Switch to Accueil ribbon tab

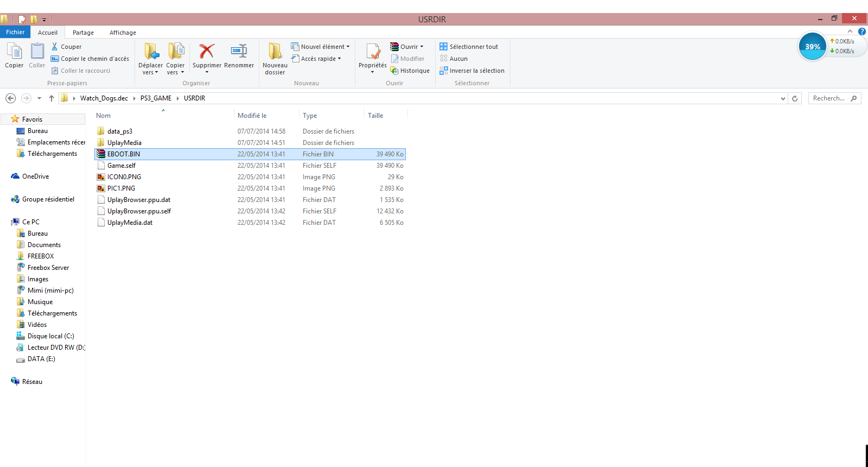pos(48,33)
